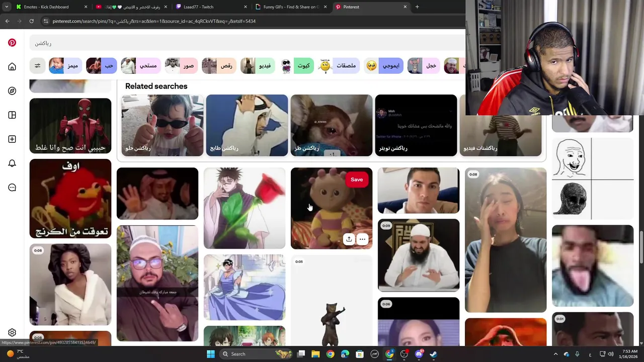Open Steam from the taskbar
The width and height of the screenshot is (644, 362).
[433, 354]
